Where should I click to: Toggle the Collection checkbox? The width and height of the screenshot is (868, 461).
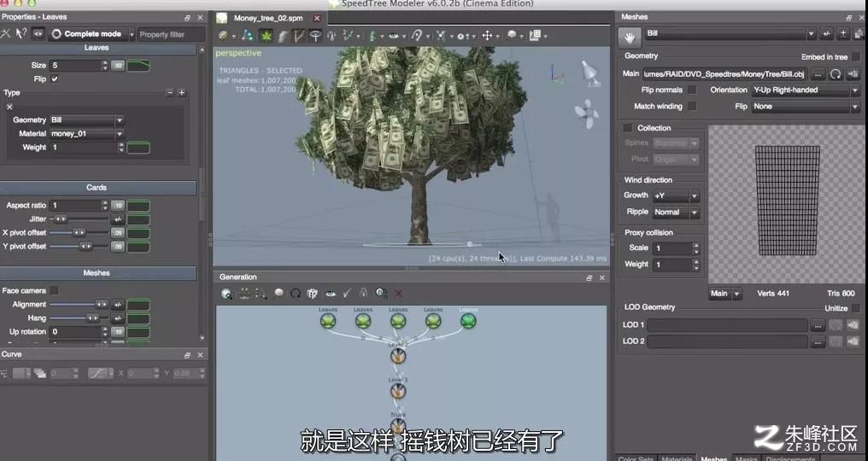click(x=628, y=128)
